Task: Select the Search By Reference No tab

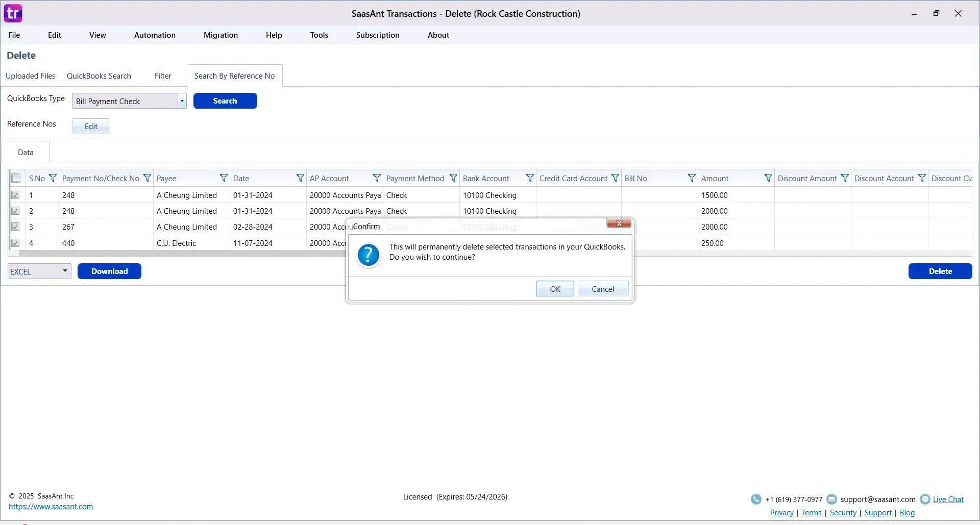Action: click(x=234, y=76)
